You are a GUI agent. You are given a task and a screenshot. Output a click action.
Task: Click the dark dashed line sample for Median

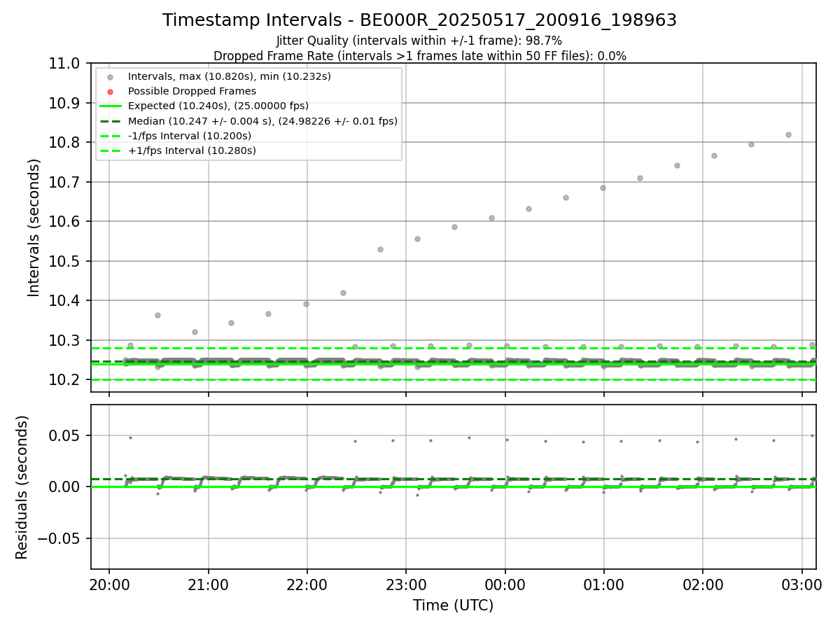click(111, 121)
